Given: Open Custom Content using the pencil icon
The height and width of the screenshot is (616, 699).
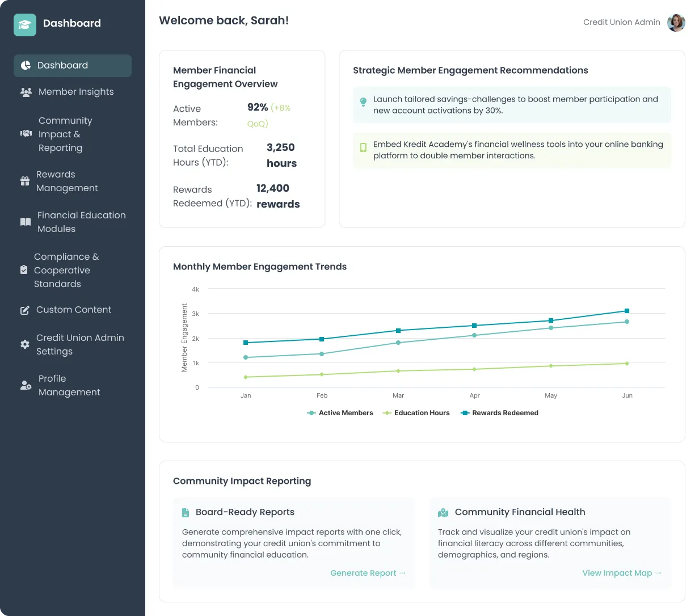Looking at the screenshot, I should pyautogui.click(x=26, y=309).
